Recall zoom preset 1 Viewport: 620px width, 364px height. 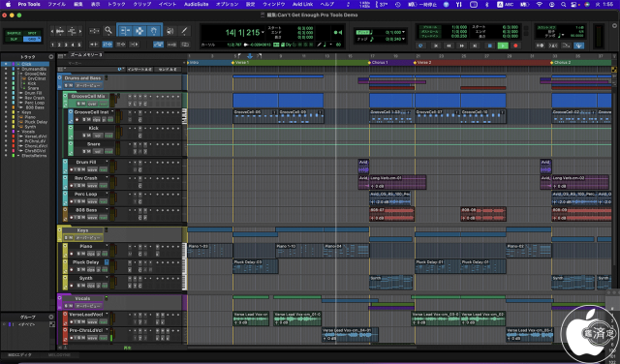52,45
